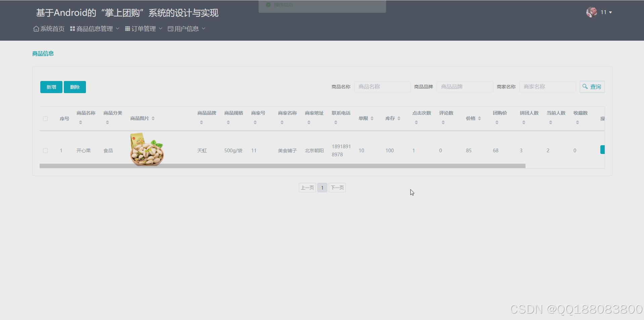Open the 用户信息 dropdown menu

186,29
